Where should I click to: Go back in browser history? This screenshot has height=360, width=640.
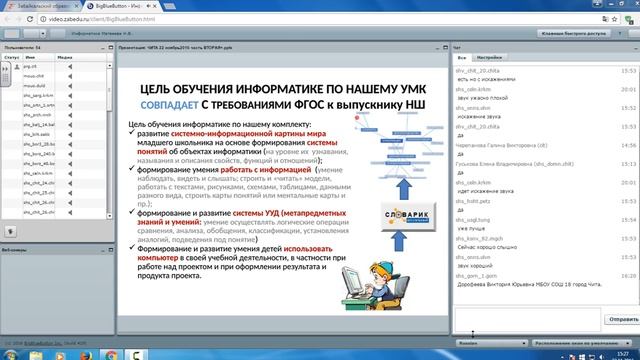coord(7,19)
